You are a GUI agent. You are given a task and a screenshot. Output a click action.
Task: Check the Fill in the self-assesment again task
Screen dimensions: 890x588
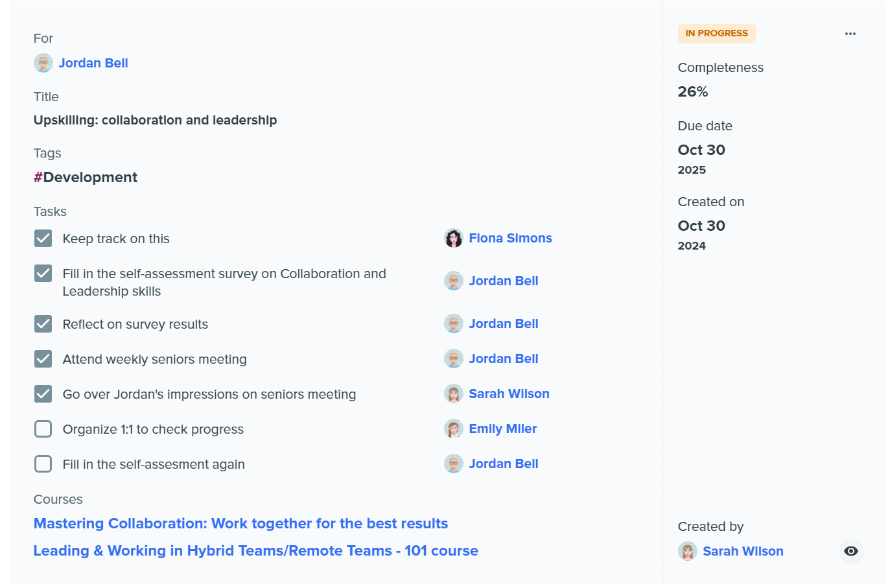point(43,464)
